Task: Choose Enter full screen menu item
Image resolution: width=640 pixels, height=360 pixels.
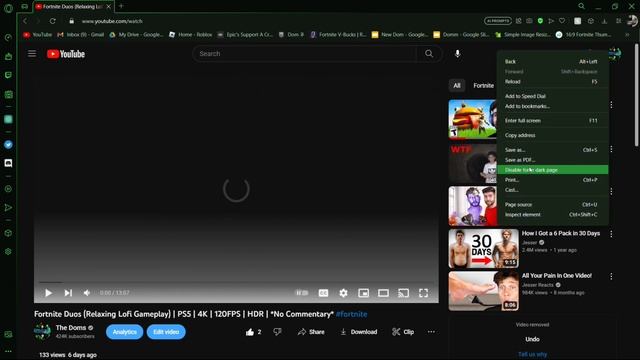Action: (x=553, y=121)
